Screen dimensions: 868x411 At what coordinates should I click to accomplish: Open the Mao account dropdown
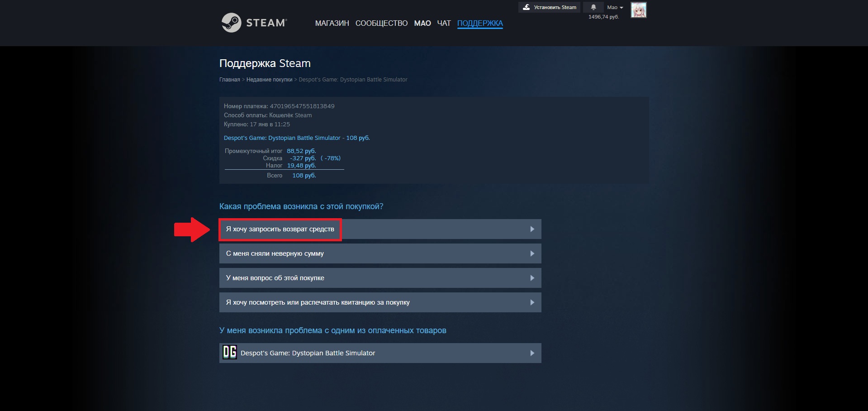[615, 7]
